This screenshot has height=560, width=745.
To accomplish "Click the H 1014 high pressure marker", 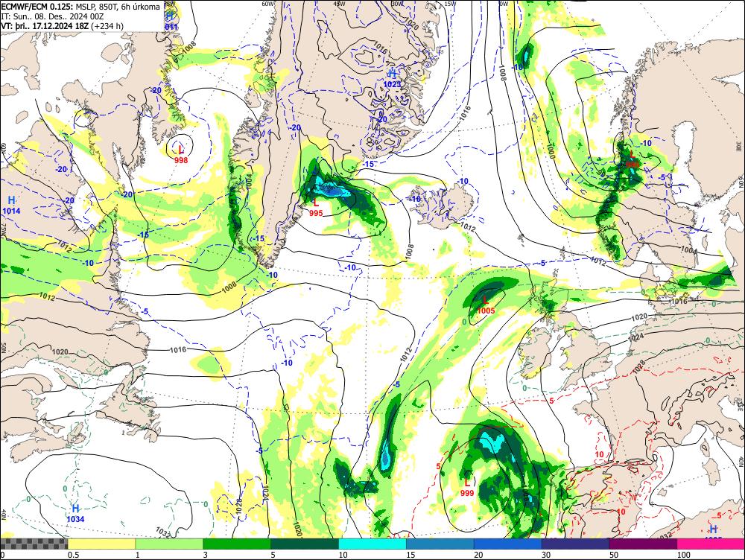I will click(11, 206).
